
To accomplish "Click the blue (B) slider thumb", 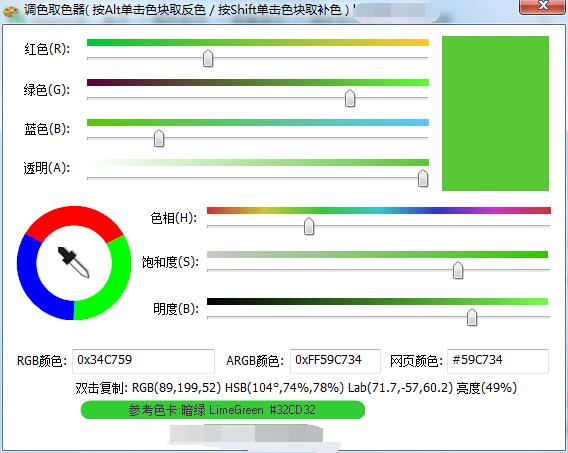I will tap(159, 138).
